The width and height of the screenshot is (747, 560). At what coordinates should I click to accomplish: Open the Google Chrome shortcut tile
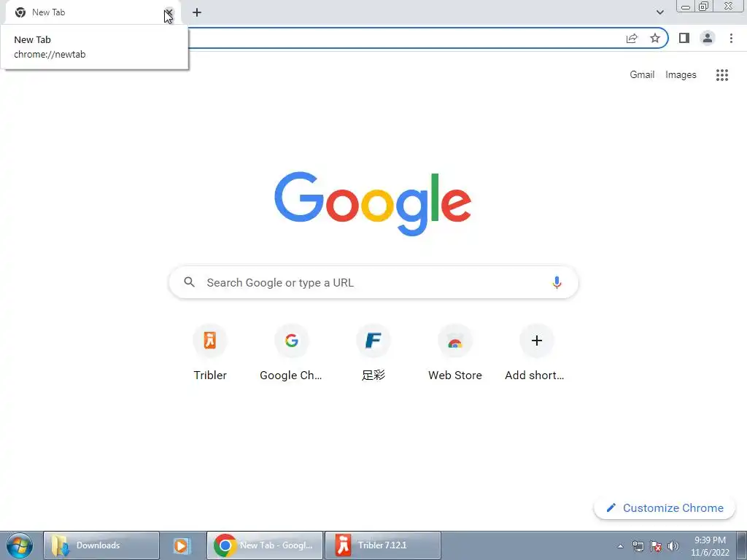[291, 353]
